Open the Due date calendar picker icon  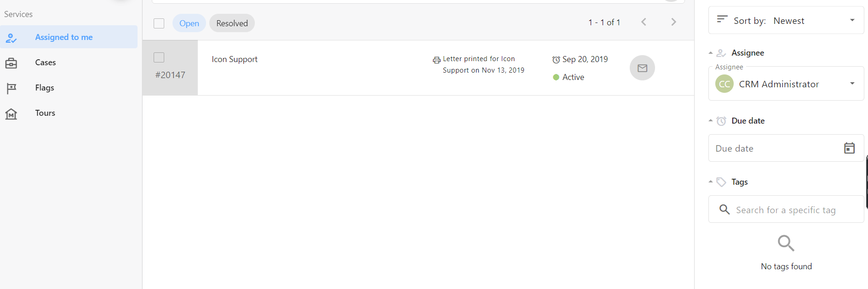[x=849, y=148]
